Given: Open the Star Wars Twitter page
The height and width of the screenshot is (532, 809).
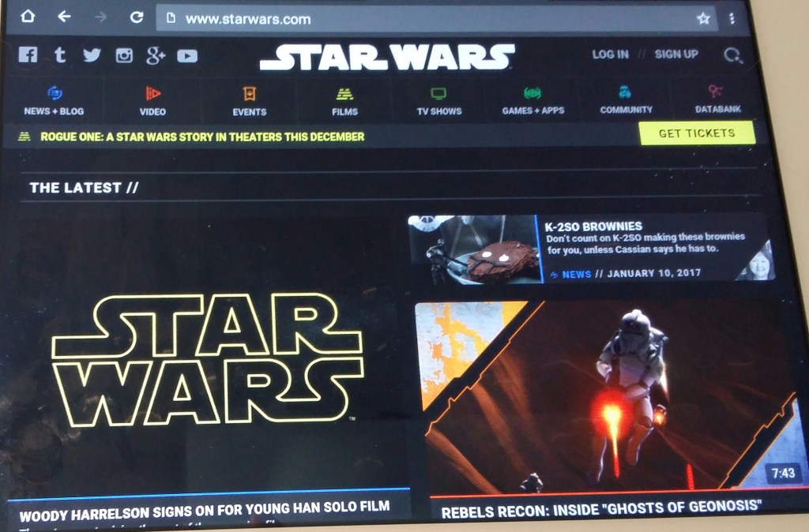Looking at the screenshot, I should click(92, 55).
